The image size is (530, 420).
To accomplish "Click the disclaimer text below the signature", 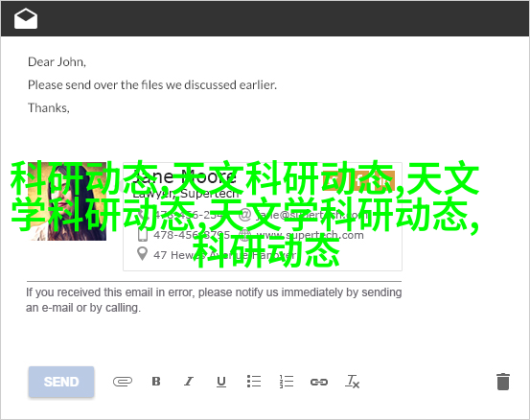I will [x=214, y=300].
